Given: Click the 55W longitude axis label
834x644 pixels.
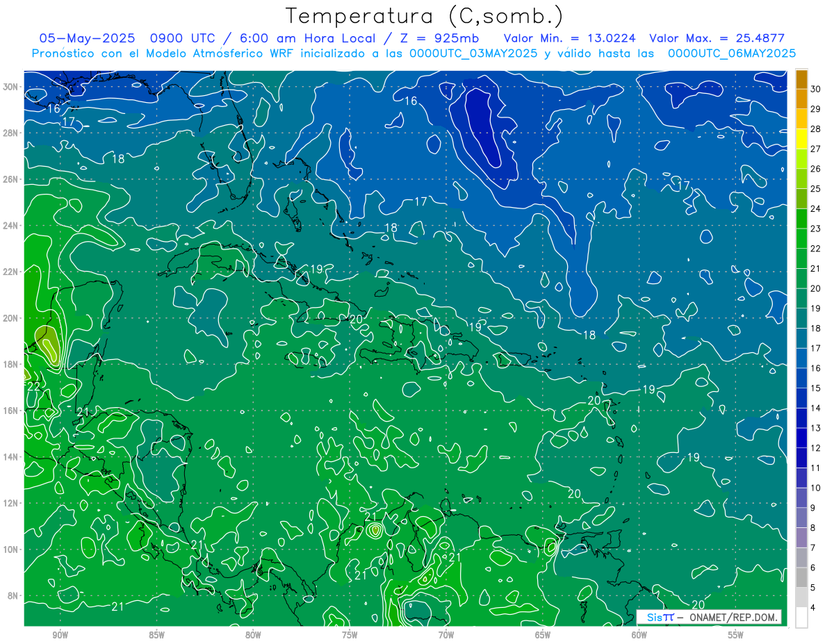Looking at the screenshot, I should pos(736,636).
